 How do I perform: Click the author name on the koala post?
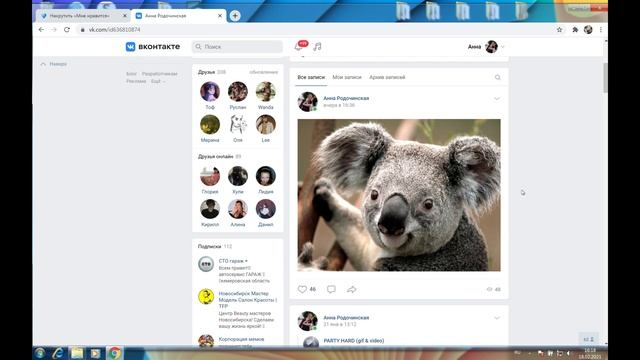coord(346,98)
